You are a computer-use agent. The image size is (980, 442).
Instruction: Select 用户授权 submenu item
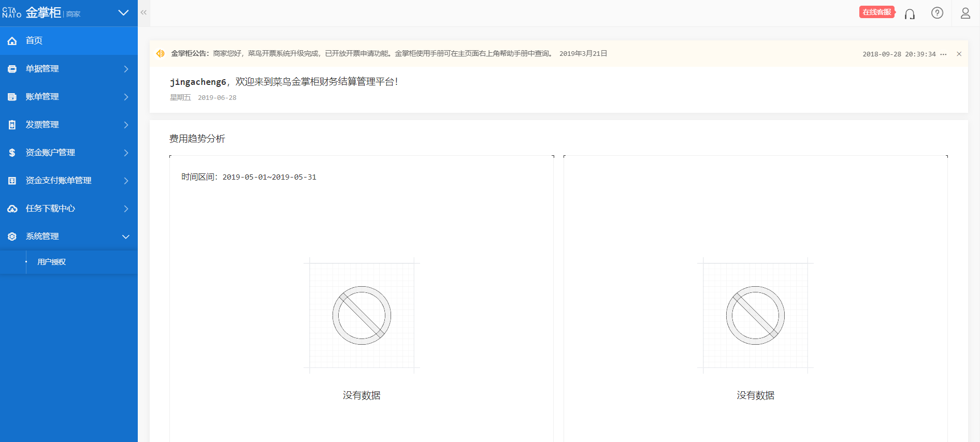tap(51, 262)
